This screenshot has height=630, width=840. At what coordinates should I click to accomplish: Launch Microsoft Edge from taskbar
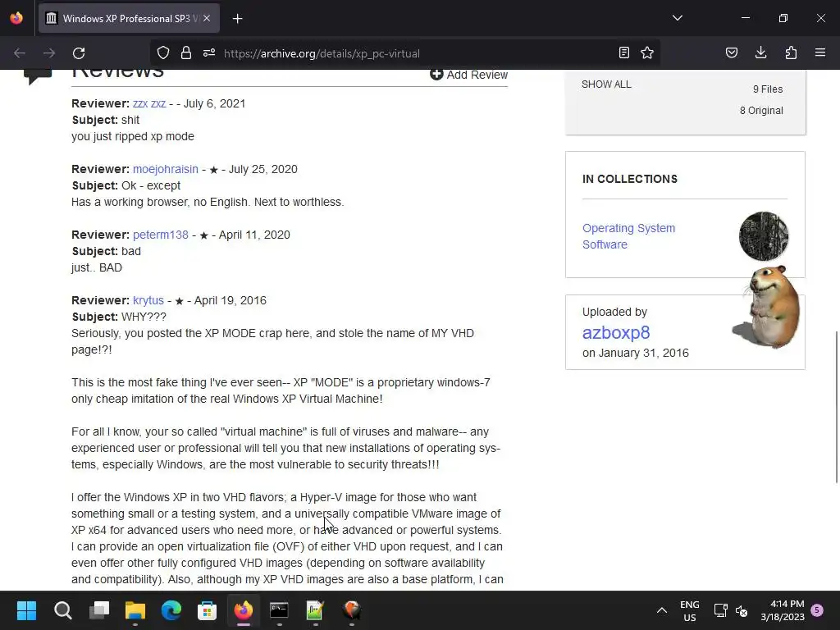[171, 610]
